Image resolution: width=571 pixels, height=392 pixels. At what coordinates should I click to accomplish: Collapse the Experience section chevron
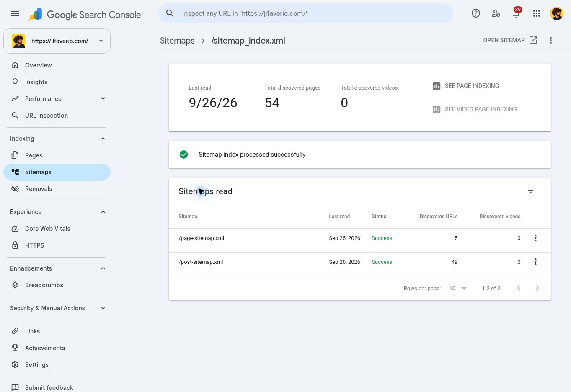(103, 212)
